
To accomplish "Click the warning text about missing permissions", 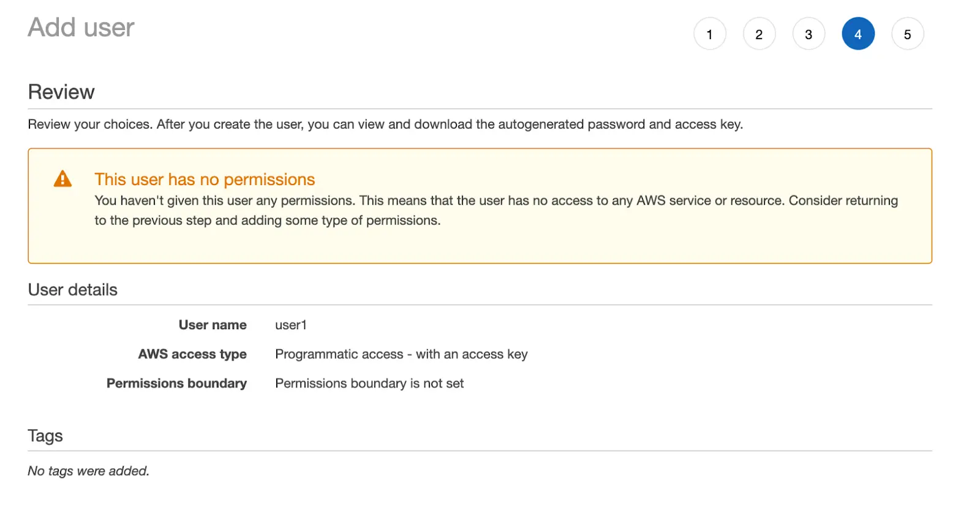I will point(496,210).
